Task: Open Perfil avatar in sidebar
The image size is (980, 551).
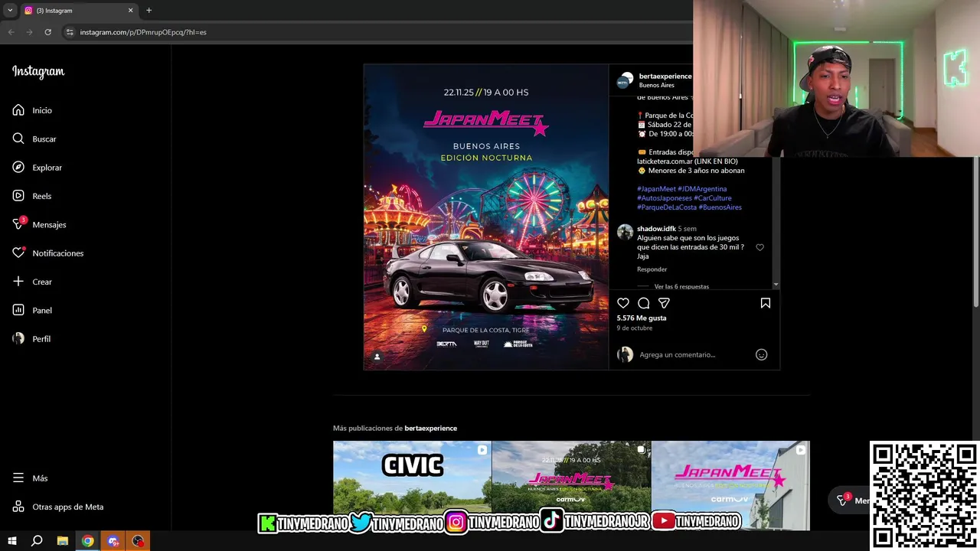Action: [x=18, y=338]
